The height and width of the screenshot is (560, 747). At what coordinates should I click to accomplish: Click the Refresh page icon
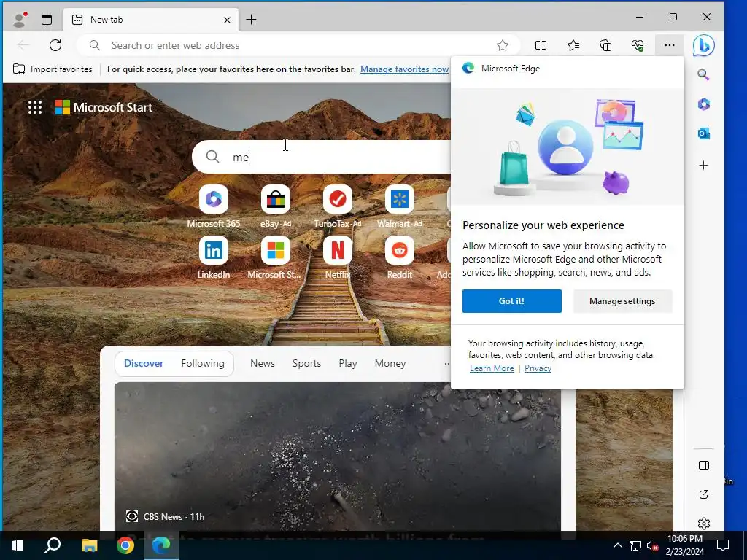pyautogui.click(x=55, y=45)
